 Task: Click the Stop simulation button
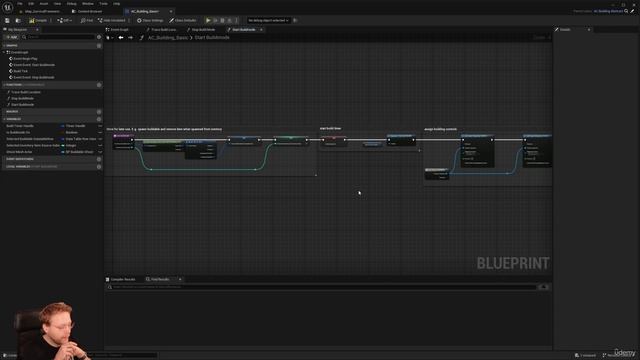(222, 20)
